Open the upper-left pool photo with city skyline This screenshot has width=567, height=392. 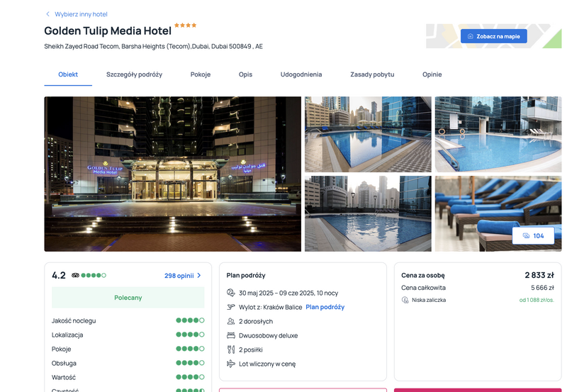368,134
